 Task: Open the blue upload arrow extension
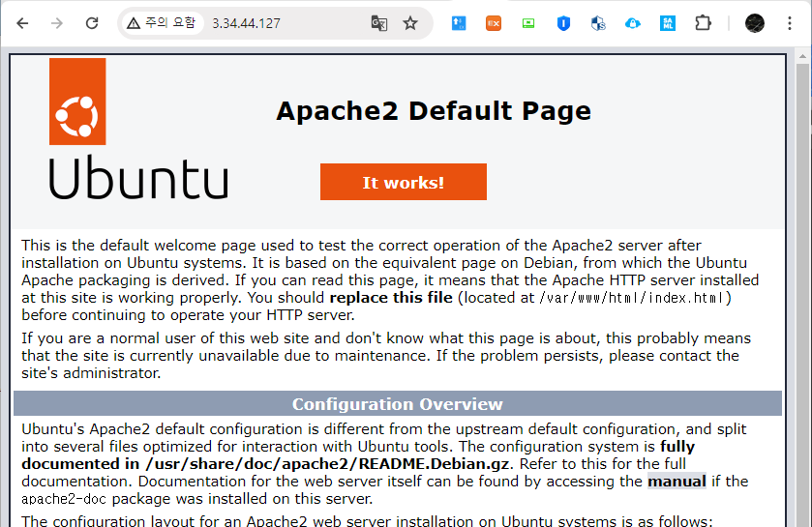point(459,23)
